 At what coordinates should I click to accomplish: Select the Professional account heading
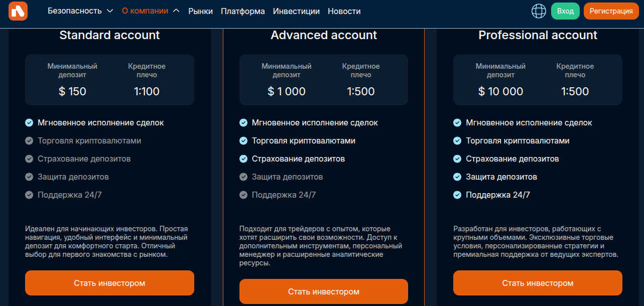(538, 35)
